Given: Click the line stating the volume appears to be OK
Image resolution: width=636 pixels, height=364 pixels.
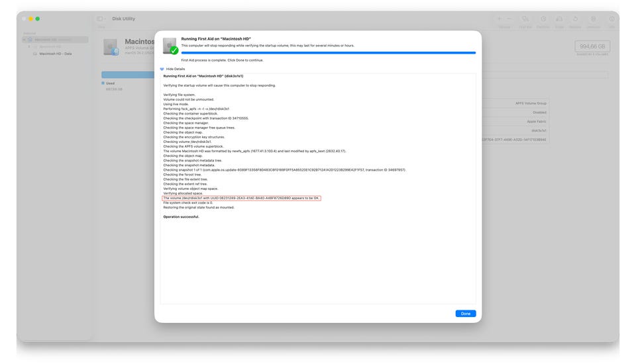Looking at the screenshot, I should pos(241,198).
